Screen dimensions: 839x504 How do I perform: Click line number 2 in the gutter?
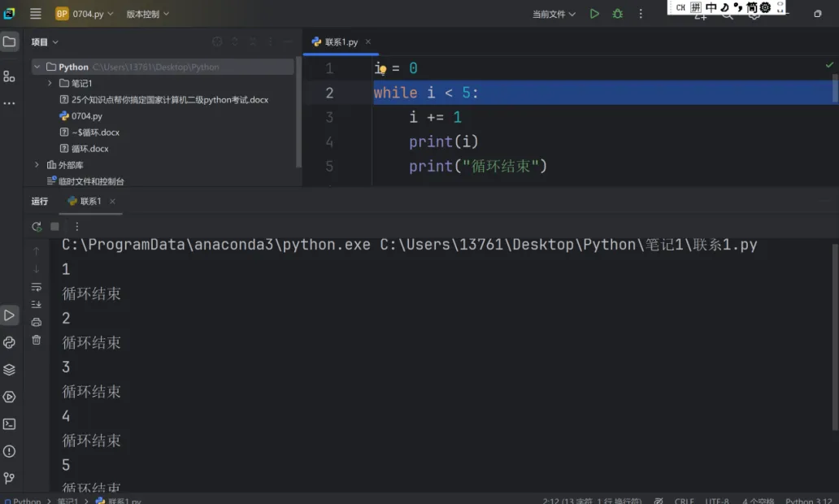click(329, 93)
